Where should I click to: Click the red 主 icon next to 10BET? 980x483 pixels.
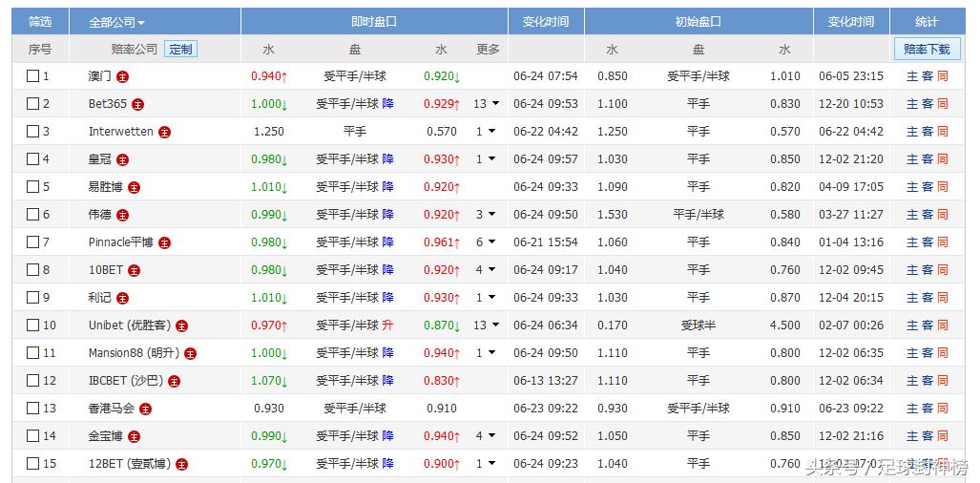click(135, 270)
